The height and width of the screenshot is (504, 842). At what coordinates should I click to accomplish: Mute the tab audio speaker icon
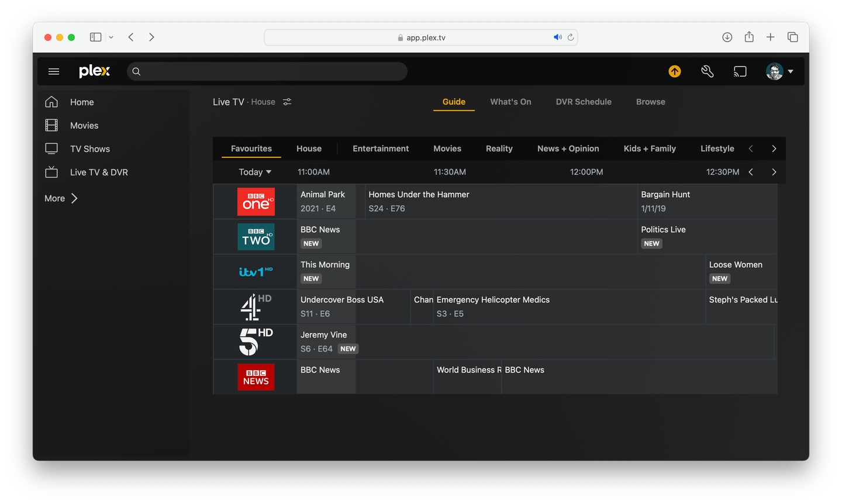click(557, 37)
